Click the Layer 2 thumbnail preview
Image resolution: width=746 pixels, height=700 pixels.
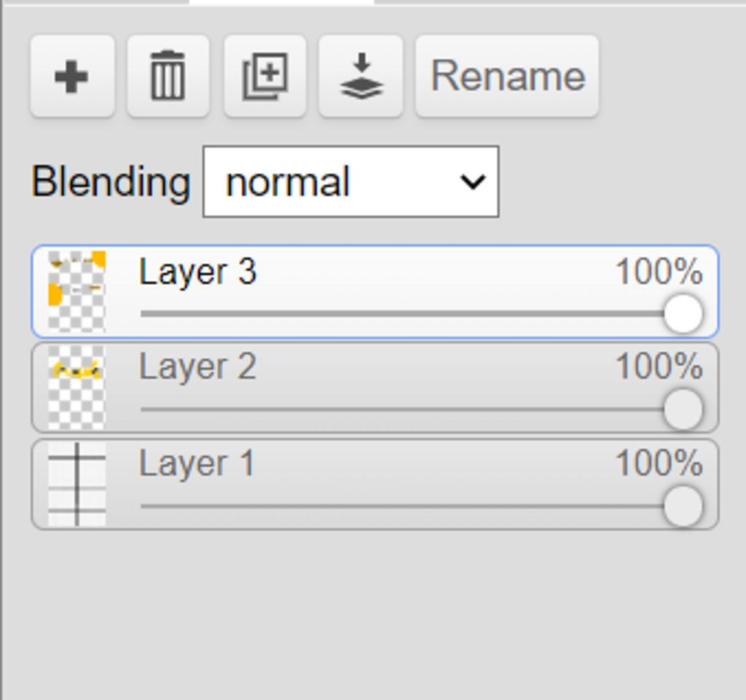76,388
